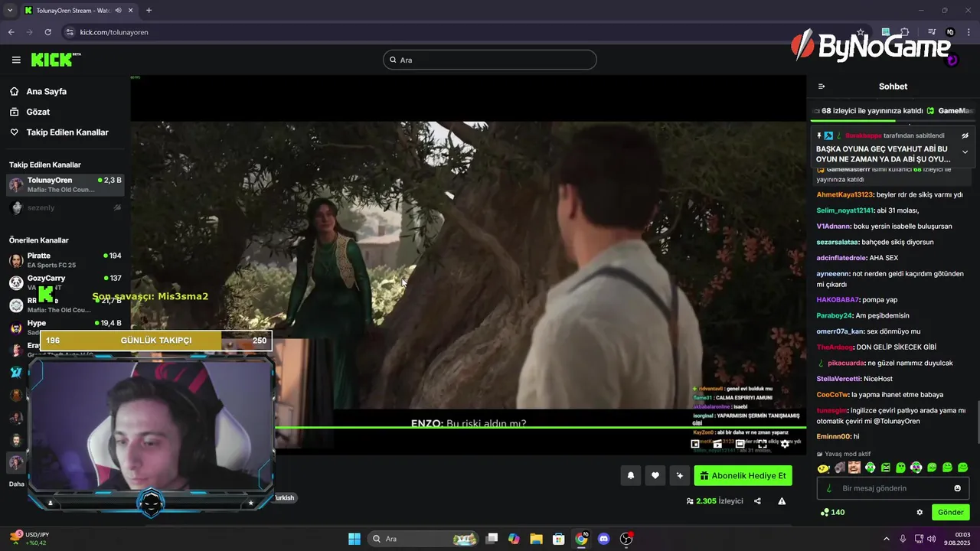
Task: Click the Kick search field labeled Ara
Action: pyautogui.click(x=490, y=60)
